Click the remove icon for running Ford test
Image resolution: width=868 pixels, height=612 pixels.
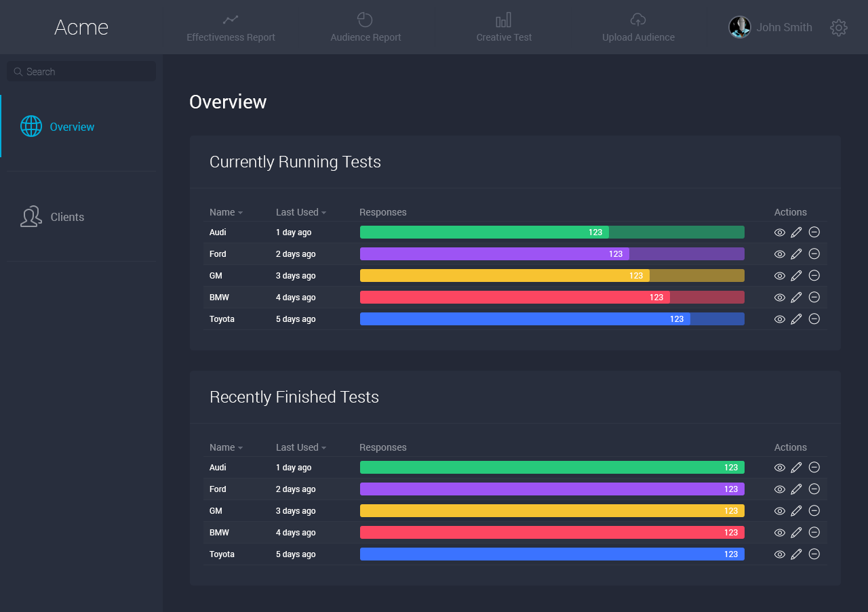pyautogui.click(x=814, y=254)
